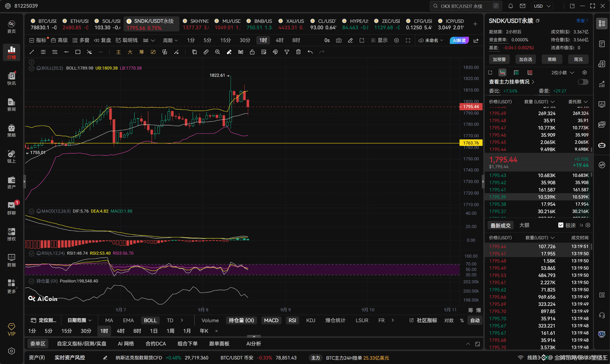Click the fullscreen chart icon

click(x=408, y=40)
